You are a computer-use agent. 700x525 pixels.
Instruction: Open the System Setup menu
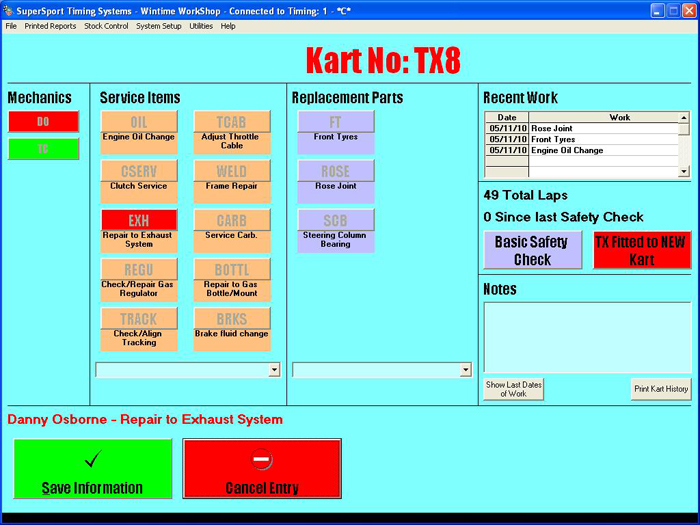click(x=158, y=26)
